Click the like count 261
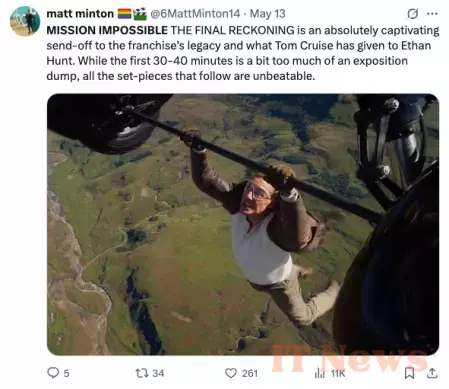 click(250, 373)
